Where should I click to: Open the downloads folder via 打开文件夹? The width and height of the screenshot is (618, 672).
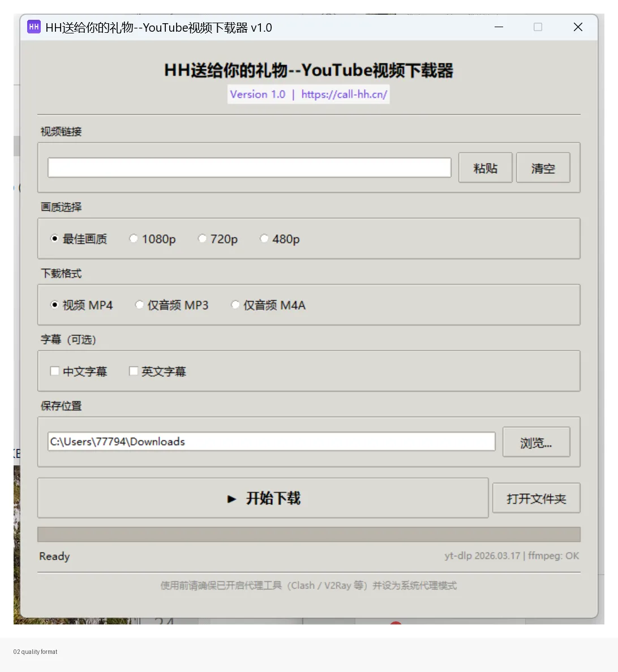tap(536, 498)
